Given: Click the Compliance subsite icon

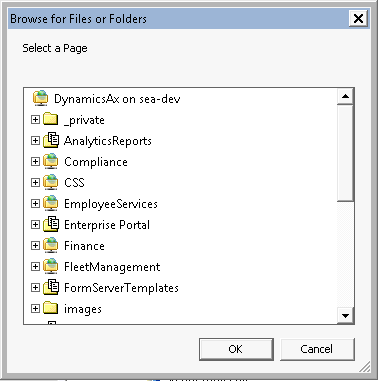Looking at the screenshot, I should coord(51,161).
